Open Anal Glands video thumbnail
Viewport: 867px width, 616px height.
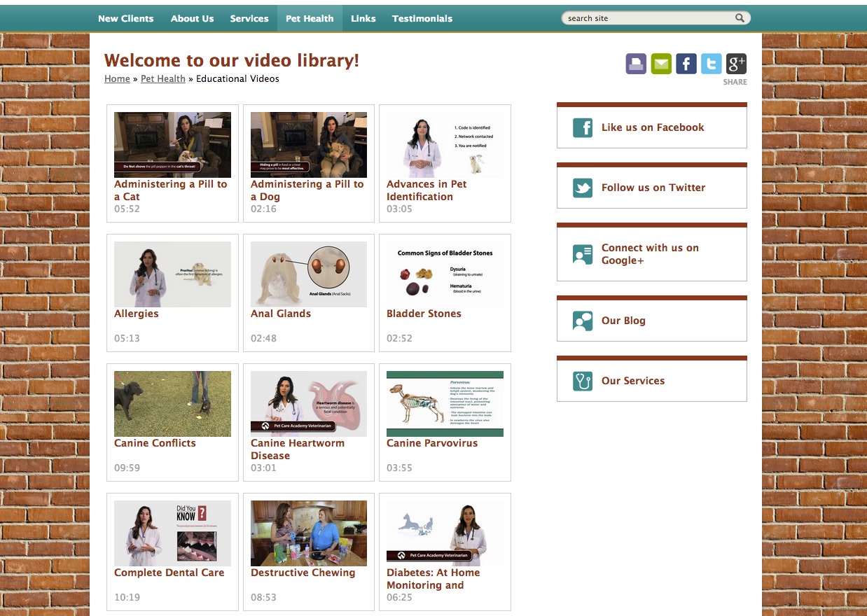coord(309,274)
